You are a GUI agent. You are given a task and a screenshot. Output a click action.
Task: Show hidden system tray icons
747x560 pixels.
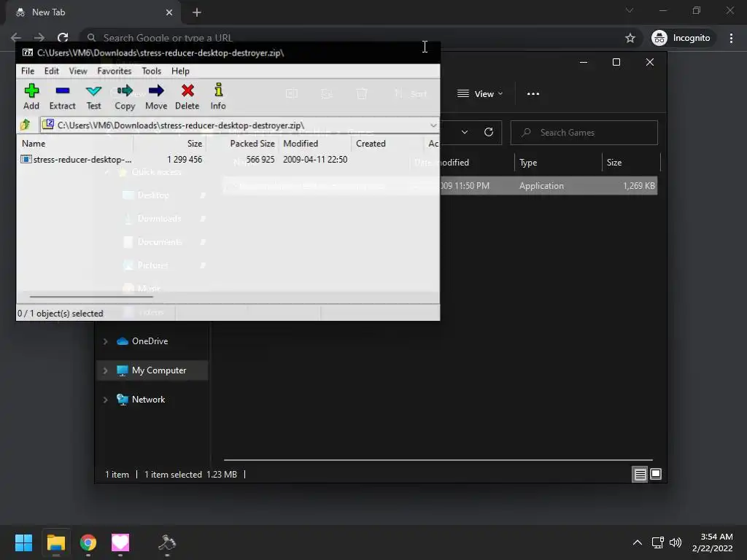point(637,542)
